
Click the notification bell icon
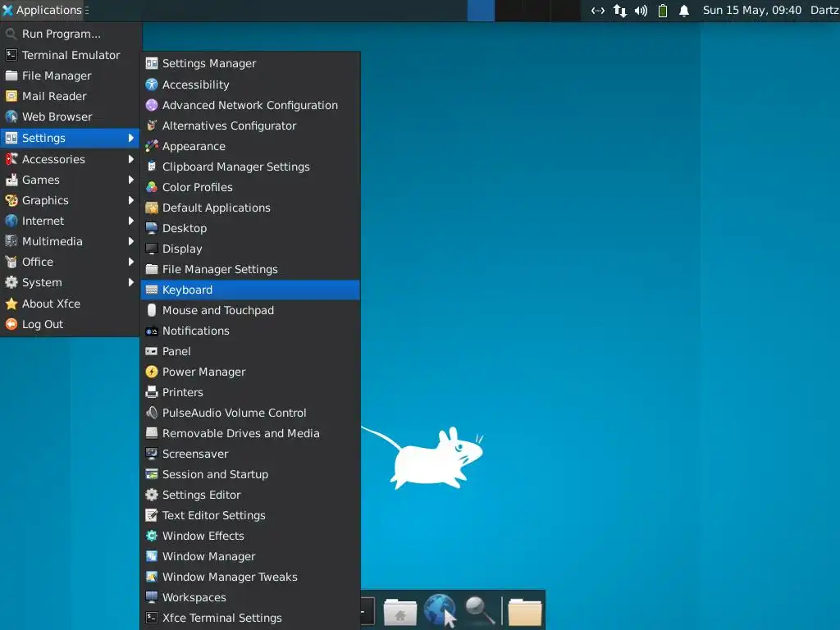pos(684,11)
